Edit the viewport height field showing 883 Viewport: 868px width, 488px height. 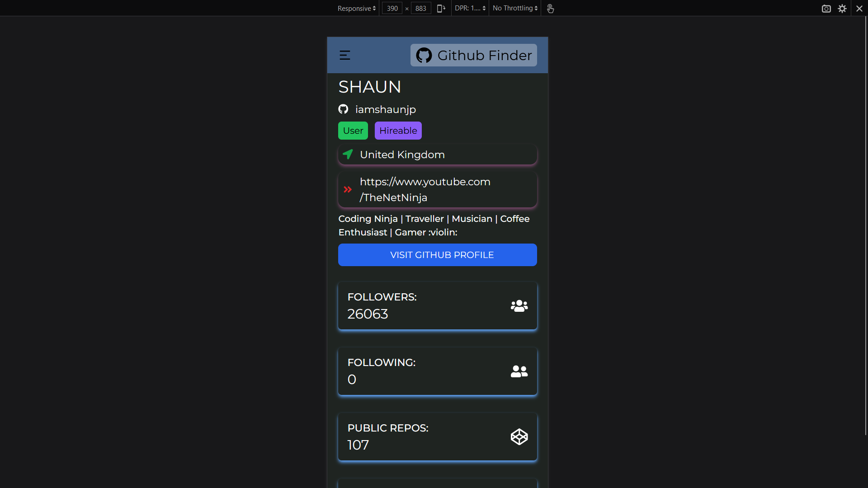point(420,8)
